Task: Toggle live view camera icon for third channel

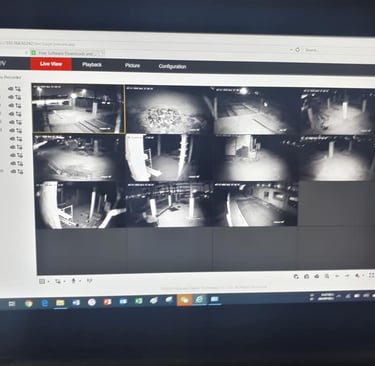Action: click(x=11, y=105)
